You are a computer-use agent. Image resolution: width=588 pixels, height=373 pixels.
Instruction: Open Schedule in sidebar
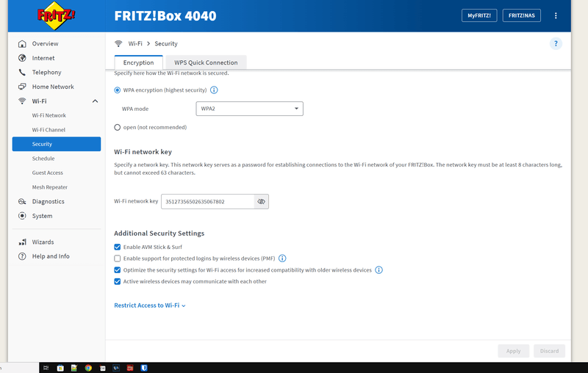(x=43, y=159)
